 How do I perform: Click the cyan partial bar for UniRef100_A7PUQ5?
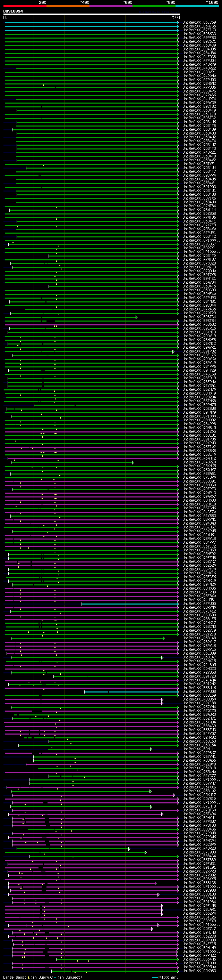[x=130, y=604]
